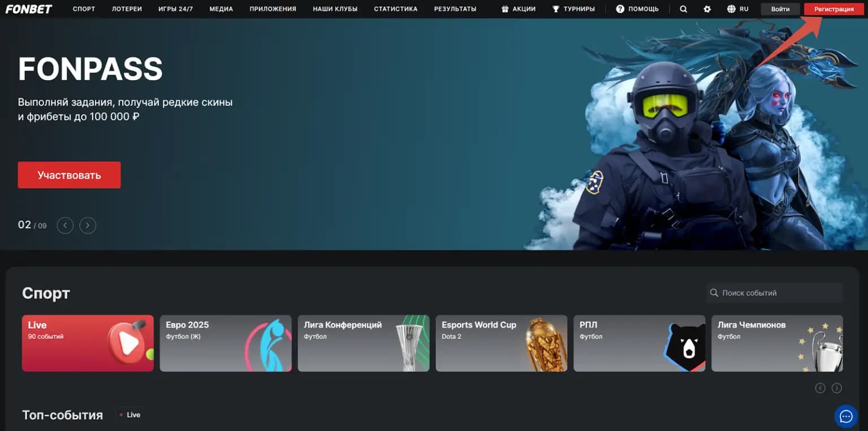Click the Топ-события heading

click(62, 415)
